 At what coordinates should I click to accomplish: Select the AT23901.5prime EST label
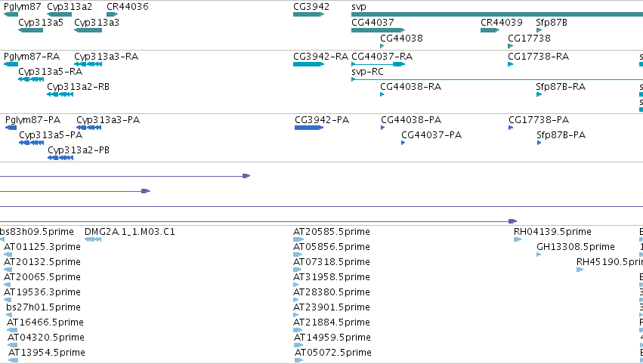332,307
